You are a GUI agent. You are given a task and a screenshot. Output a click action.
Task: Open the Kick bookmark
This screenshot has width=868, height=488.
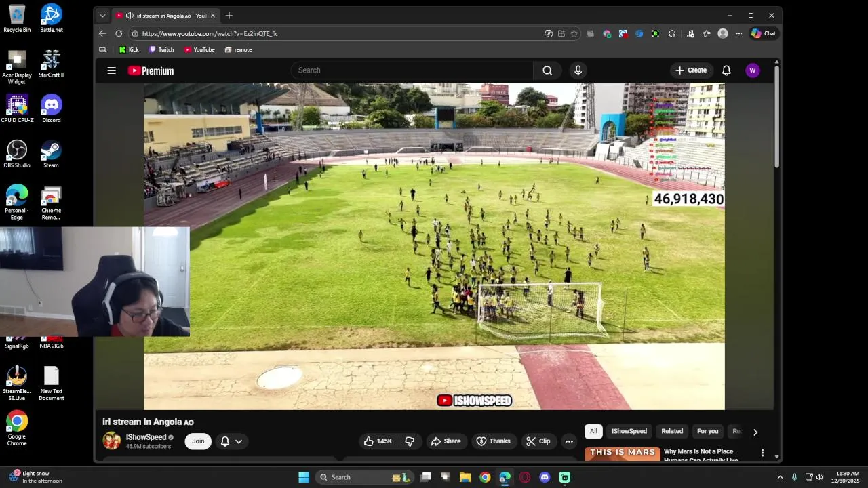129,49
